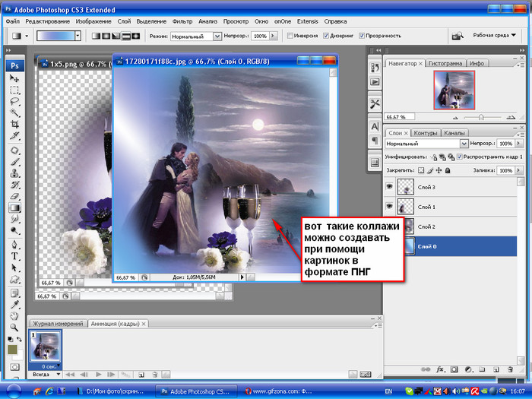Open the Фильтр menu
The width and height of the screenshot is (532, 399).
click(x=182, y=21)
